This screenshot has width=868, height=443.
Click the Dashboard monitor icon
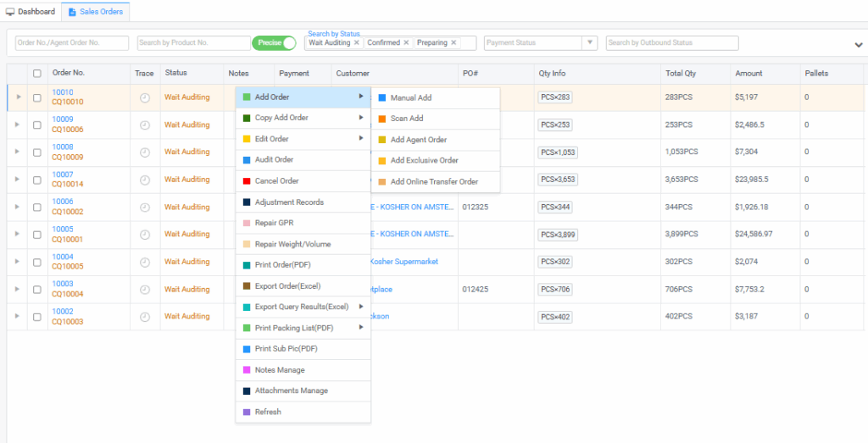[x=10, y=12]
